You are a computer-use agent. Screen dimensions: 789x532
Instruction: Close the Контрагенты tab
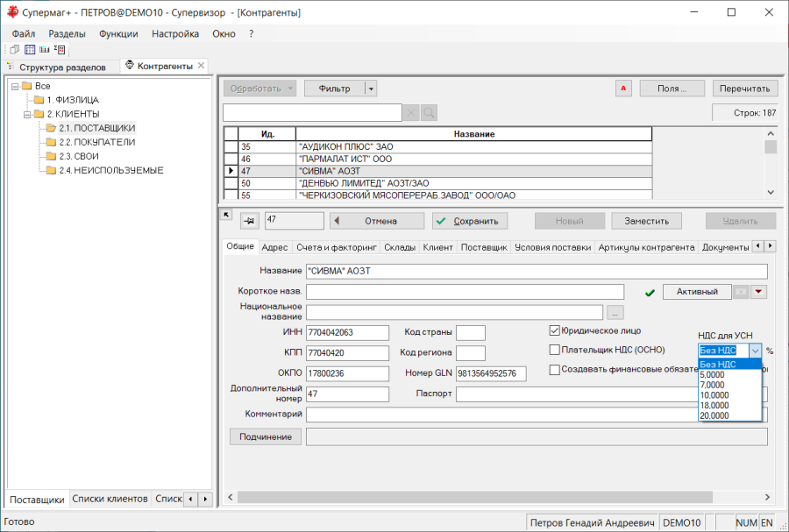201,66
